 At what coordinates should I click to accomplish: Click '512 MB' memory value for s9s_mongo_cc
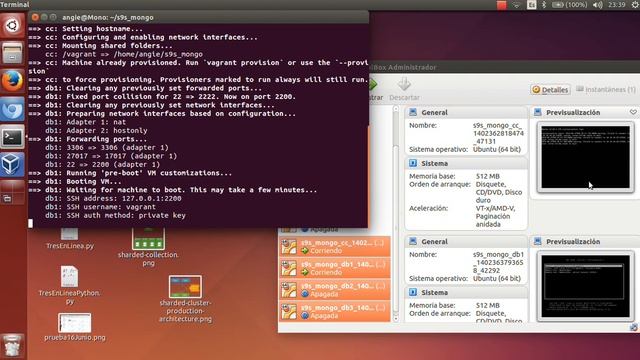pyautogui.click(x=488, y=176)
